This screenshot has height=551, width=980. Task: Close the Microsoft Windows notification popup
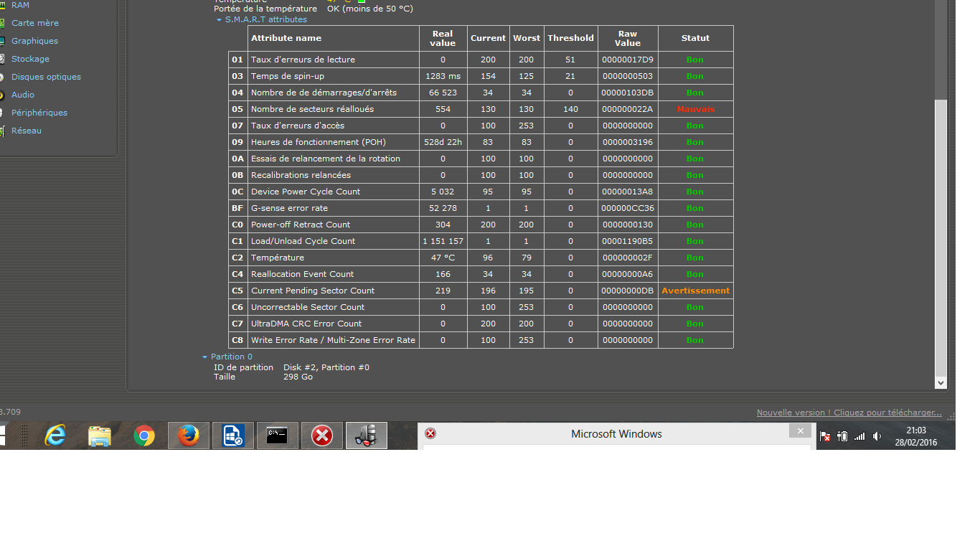(x=800, y=431)
